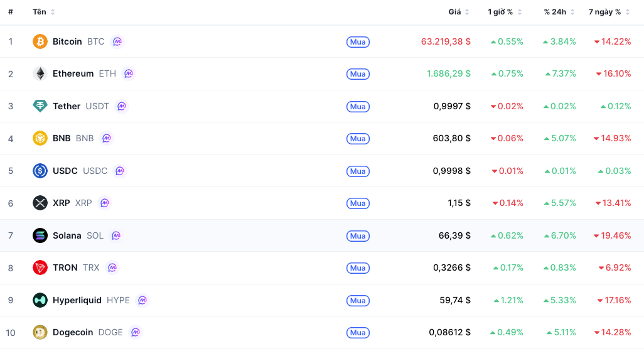Click XRP 24h change 5.57%

tap(561, 203)
